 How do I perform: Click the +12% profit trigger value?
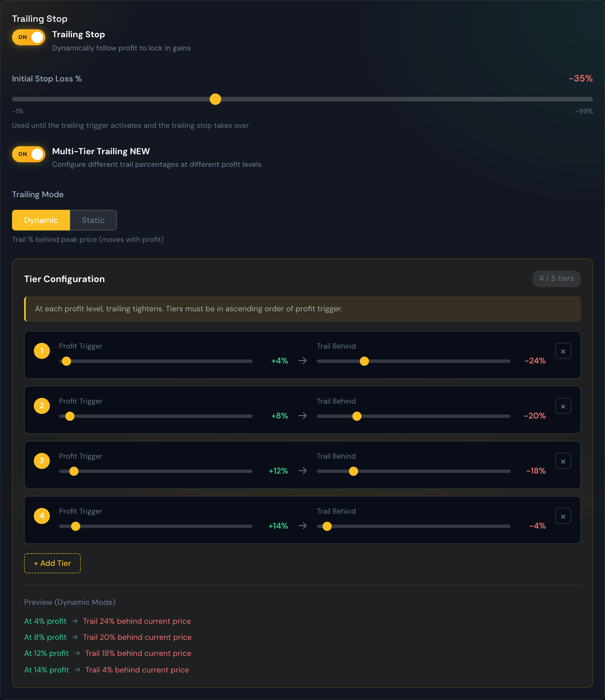278,471
